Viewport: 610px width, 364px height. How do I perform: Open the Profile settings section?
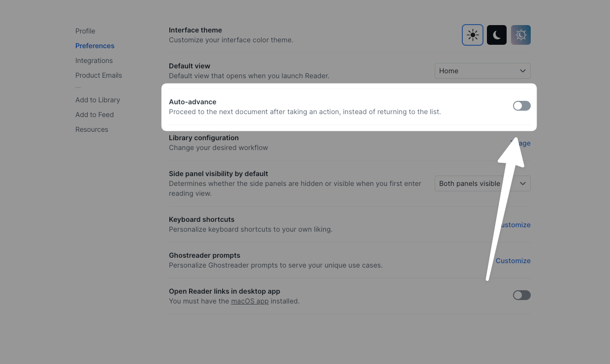(x=85, y=31)
